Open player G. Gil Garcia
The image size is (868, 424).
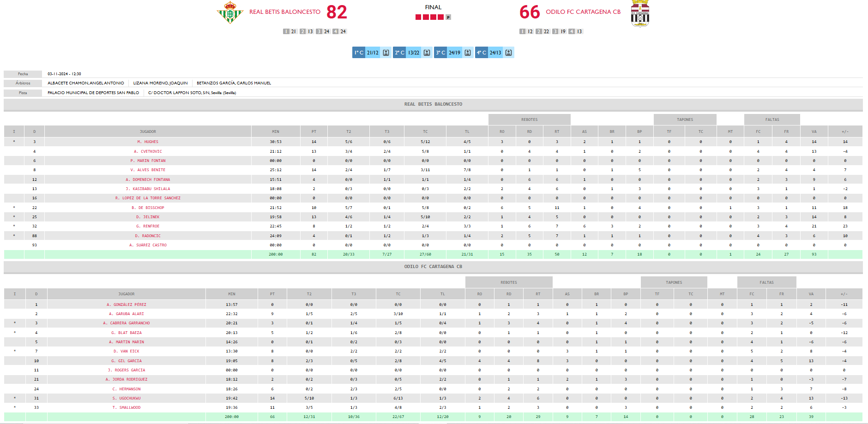coord(127,361)
